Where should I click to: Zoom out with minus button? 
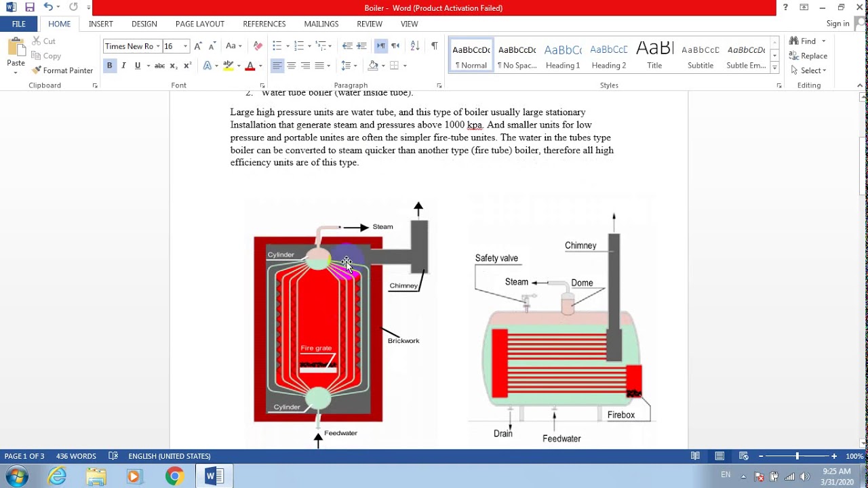coord(761,456)
